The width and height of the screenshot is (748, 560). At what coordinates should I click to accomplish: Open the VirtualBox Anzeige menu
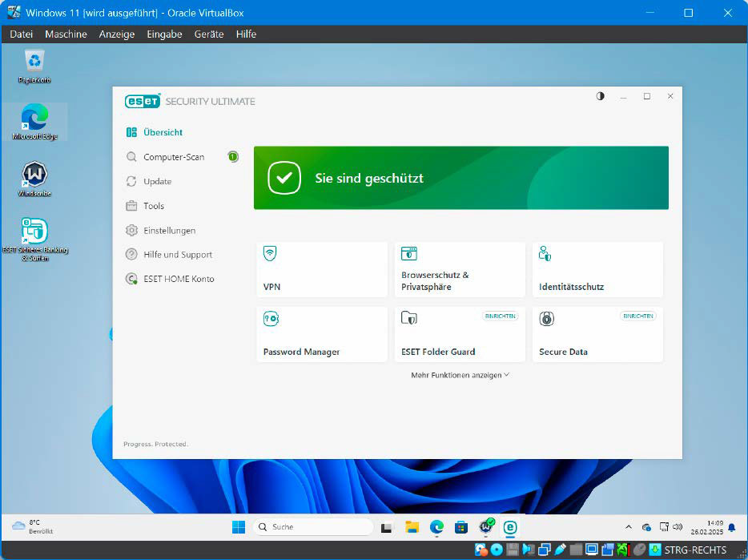[x=117, y=34]
